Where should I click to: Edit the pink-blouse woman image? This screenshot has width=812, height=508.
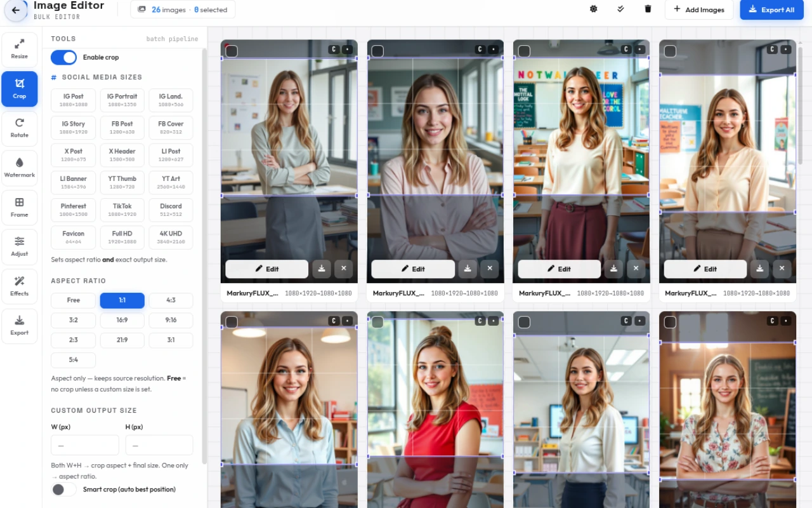tap(413, 269)
